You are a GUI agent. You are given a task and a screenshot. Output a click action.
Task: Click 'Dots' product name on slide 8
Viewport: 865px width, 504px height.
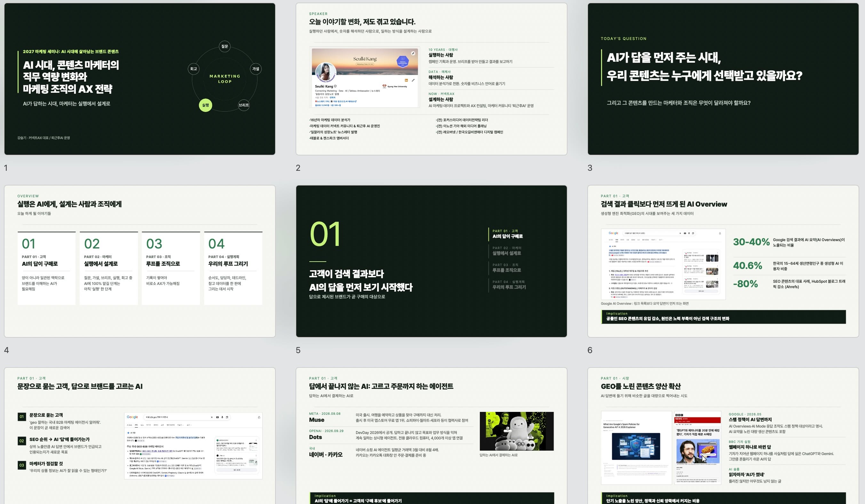point(315,437)
